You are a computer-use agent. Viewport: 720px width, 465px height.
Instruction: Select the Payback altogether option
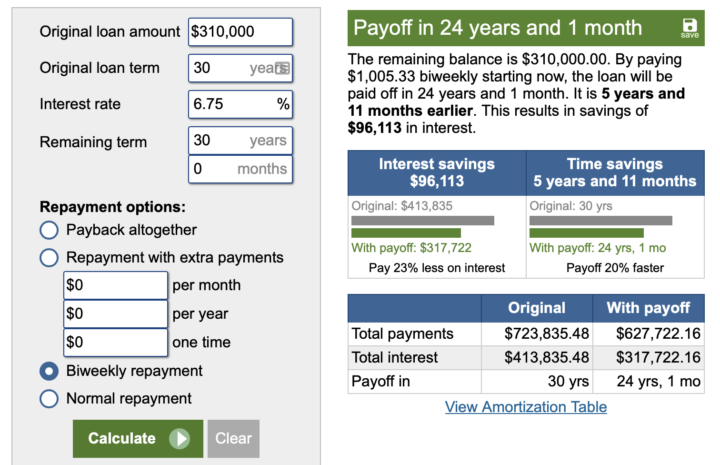[49, 230]
